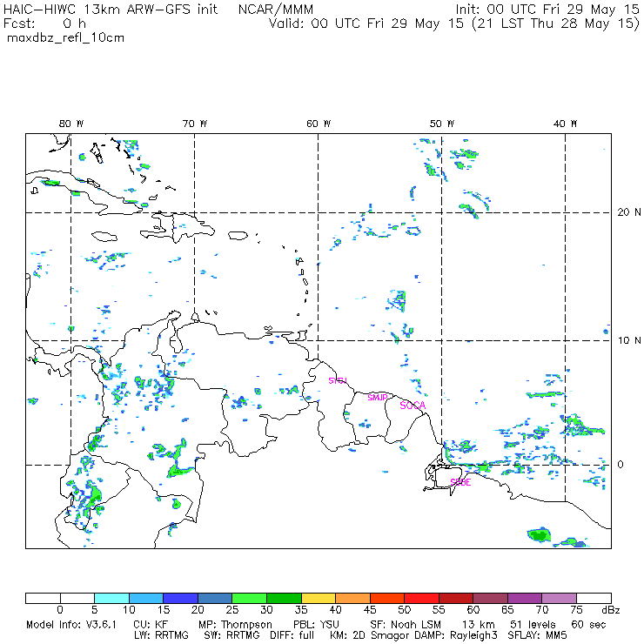Click the 'DAMP: Rayleigh3' text

point(455,635)
